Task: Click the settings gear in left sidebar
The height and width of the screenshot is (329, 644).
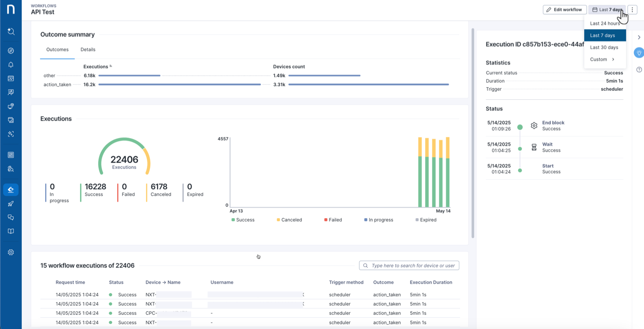Action: coord(11,252)
